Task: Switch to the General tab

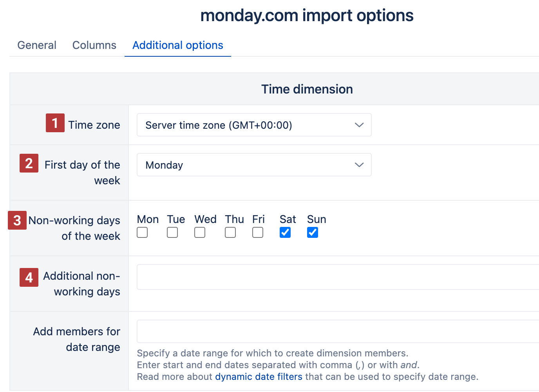Action: coord(37,45)
